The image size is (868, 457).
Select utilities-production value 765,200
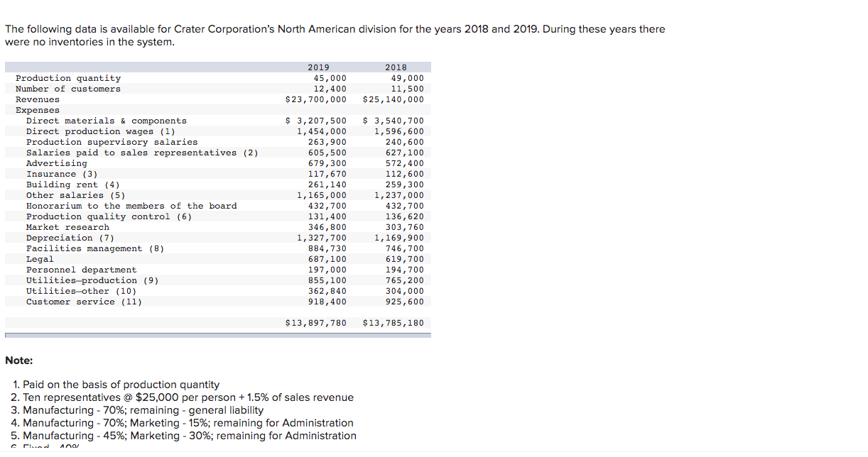(x=404, y=280)
